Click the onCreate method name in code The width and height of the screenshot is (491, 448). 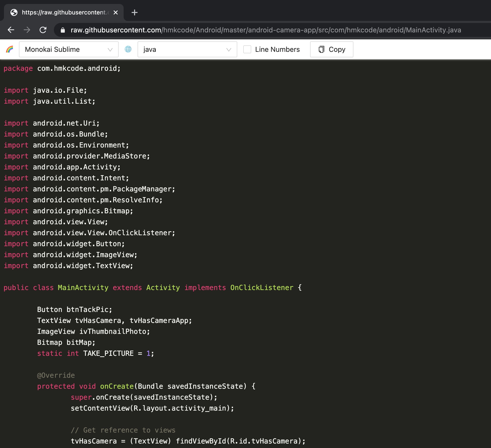tap(117, 386)
